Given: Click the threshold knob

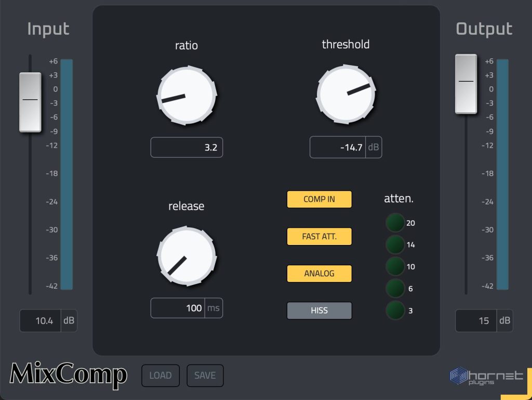Looking at the screenshot, I should pos(345,94).
